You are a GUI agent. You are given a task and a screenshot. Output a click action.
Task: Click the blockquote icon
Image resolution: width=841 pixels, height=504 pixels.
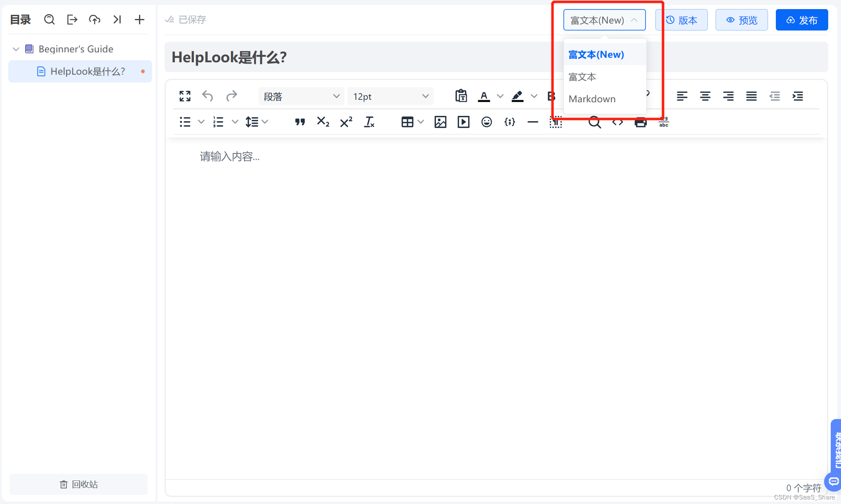pyautogui.click(x=300, y=122)
